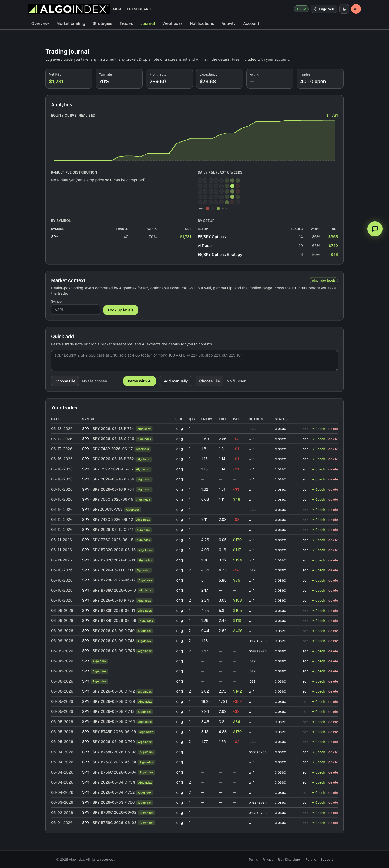Click Add manually button
This screenshot has width=389, height=868.
(176, 381)
